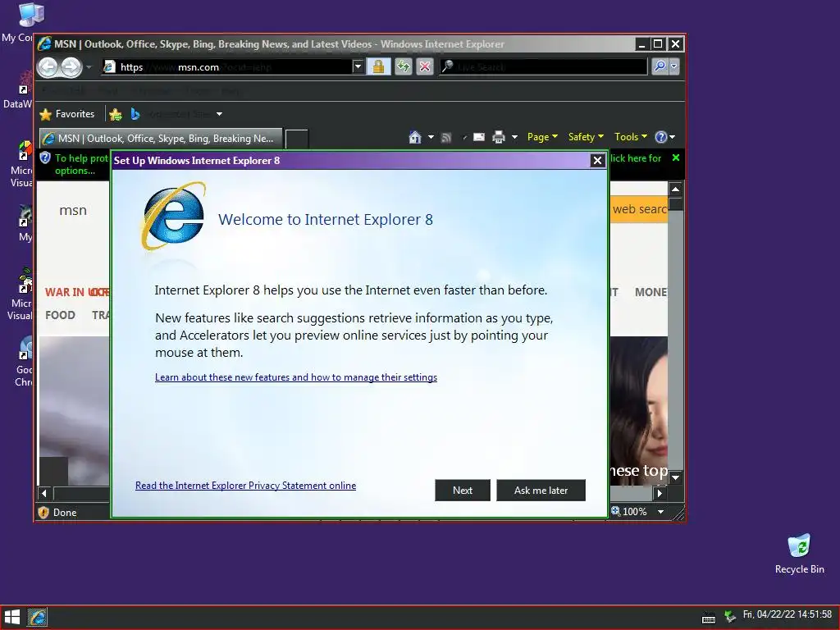Image resolution: width=840 pixels, height=630 pixels.
Task: Click the Ask me later button
Action: (x=541, y=491)
